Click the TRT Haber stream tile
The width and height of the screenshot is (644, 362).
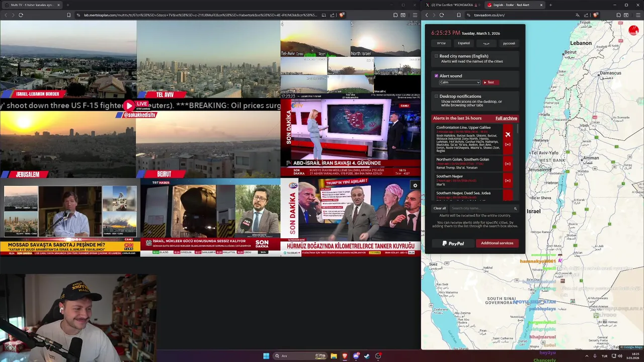210,218
